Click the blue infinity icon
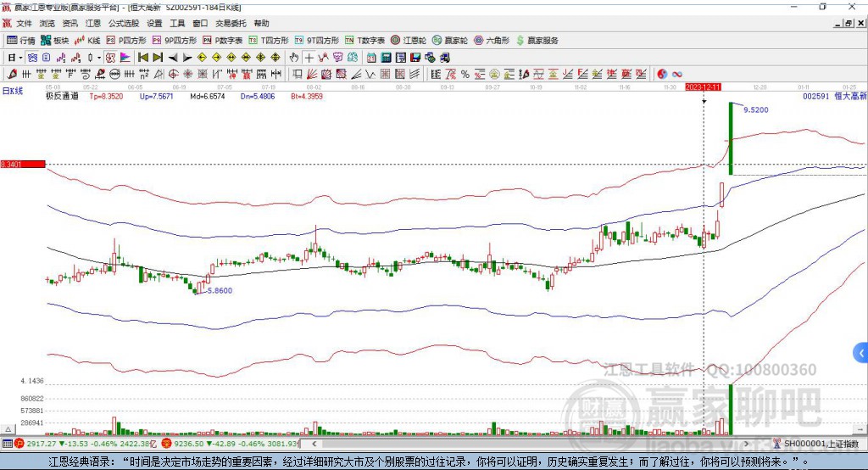 (x=677, y=75)
